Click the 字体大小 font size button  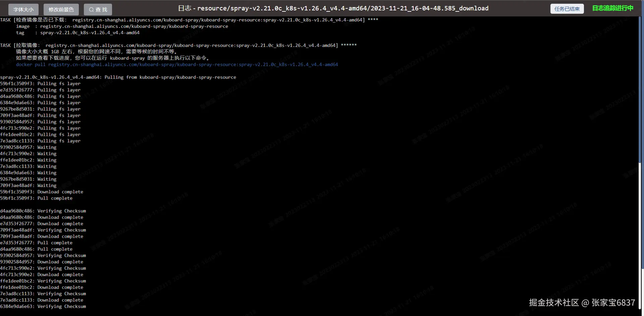click(23, 9)
